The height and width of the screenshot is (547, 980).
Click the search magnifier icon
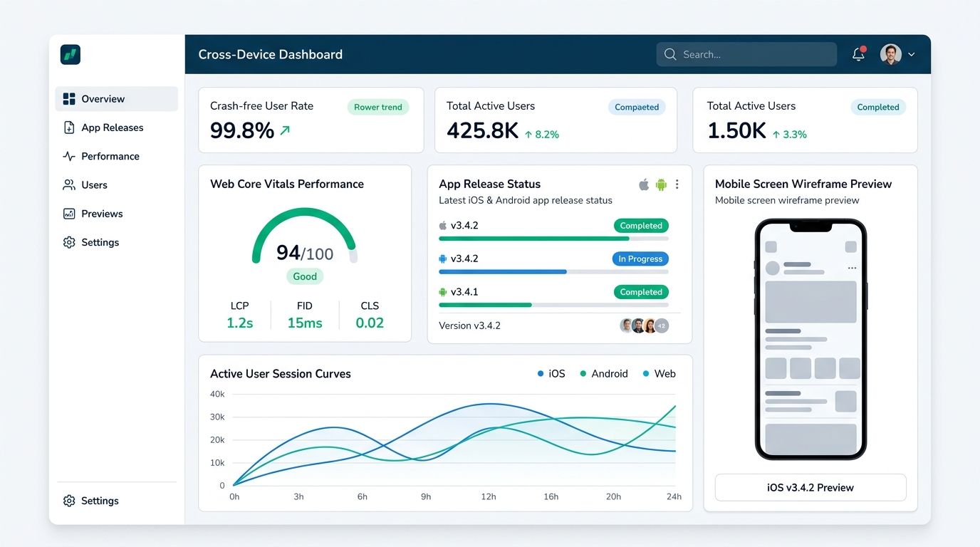[670, 54]
